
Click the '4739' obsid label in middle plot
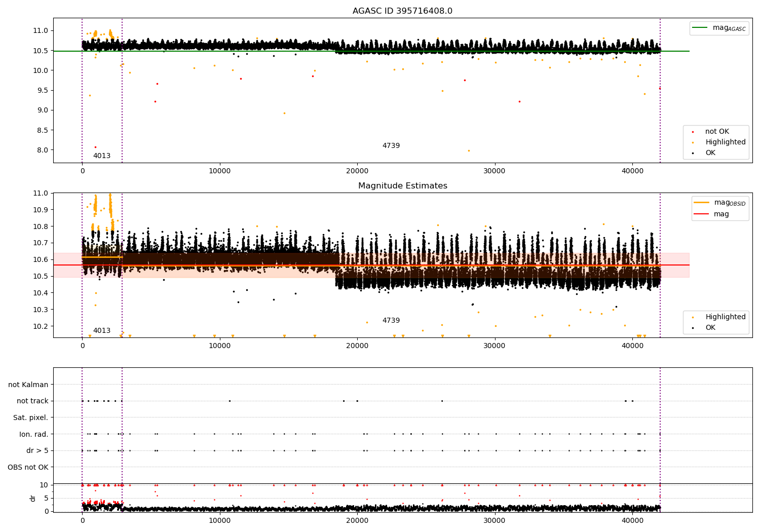[391, 321]
